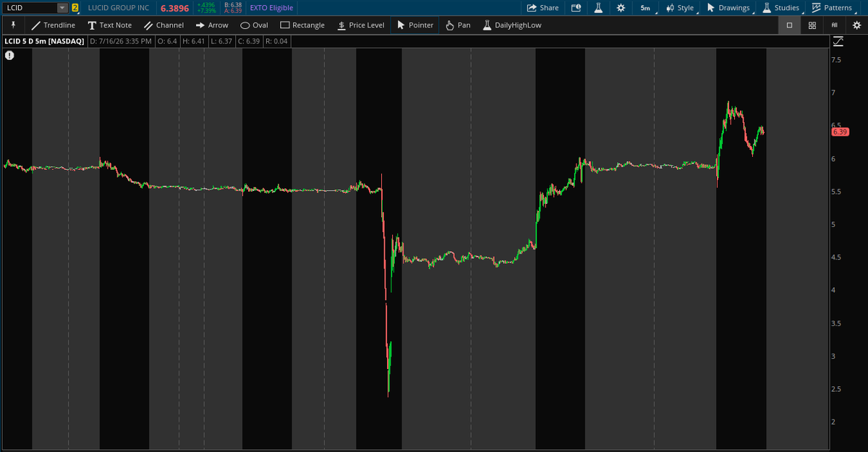Image resolution: width=868 pixels, height=452 pixels.
Task: Click the 7.5 label on price axis
Action: tap(836, 60)
